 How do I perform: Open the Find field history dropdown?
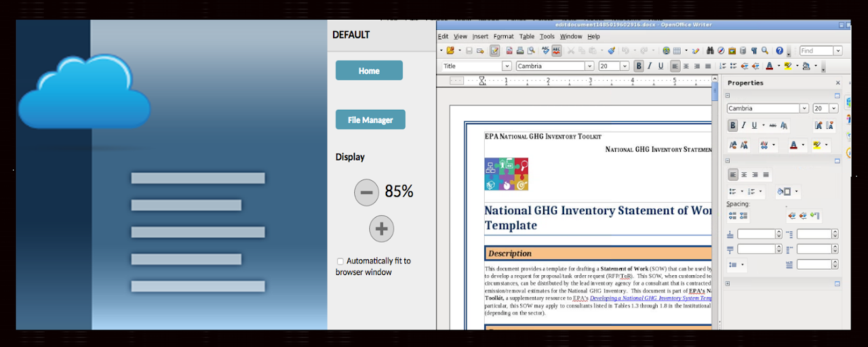pos(838,51)
